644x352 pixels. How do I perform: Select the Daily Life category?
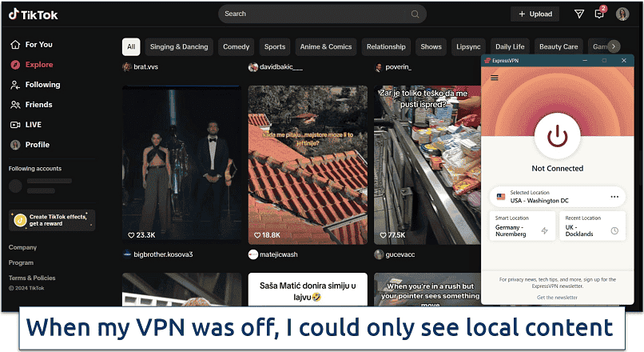(510, 47)
